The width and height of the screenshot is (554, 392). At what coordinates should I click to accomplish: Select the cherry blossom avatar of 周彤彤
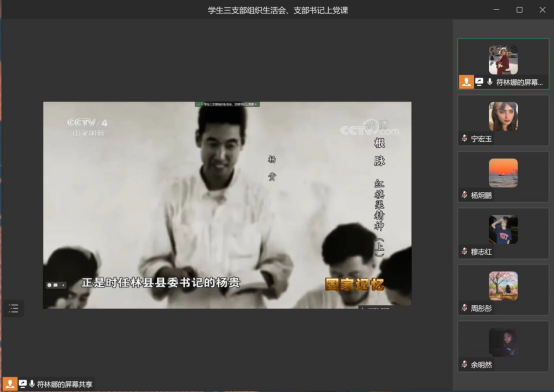503,286
